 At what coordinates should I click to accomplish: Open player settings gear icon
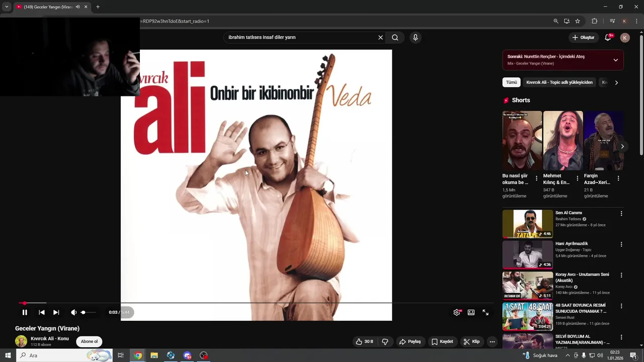coord(457,312)
